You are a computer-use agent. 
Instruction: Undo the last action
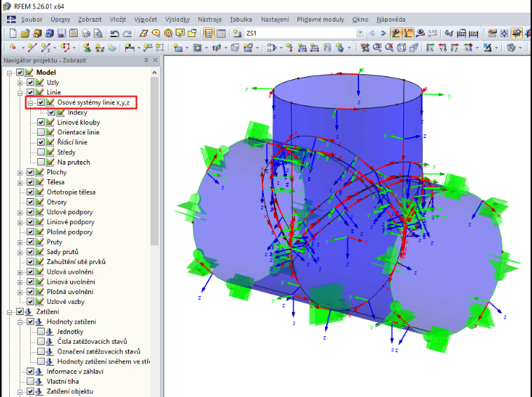[x=115, y=33]
